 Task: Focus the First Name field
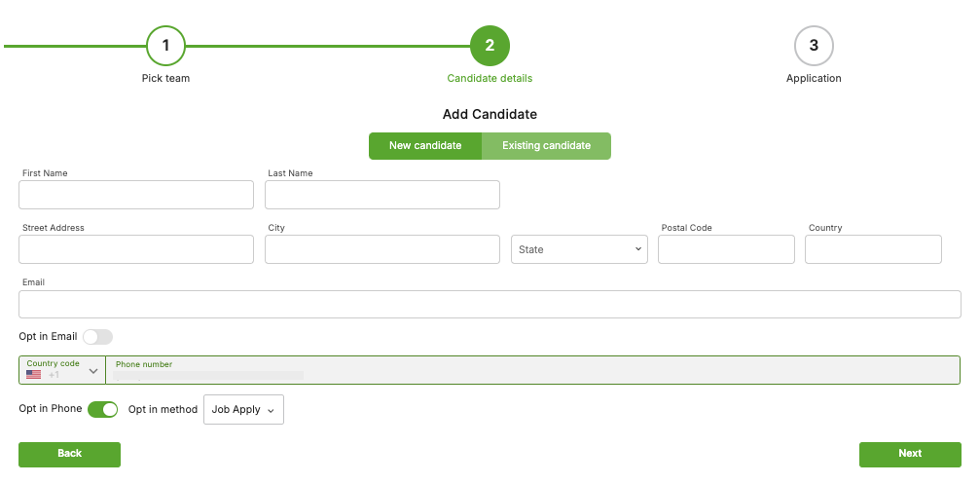tap(136, 195)
